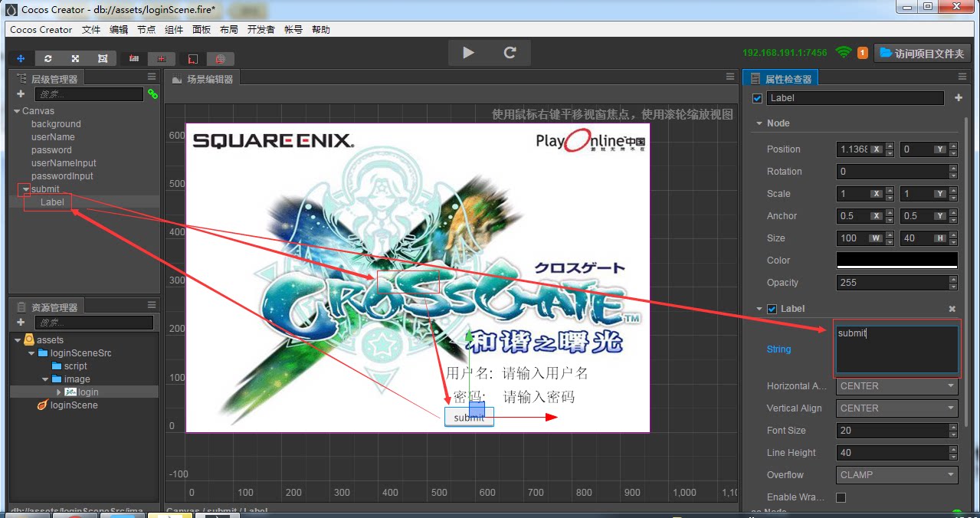This screenshot has height=518, width=980.
Task: Select the background node in hierarchy
Action: tap(56, 124)
